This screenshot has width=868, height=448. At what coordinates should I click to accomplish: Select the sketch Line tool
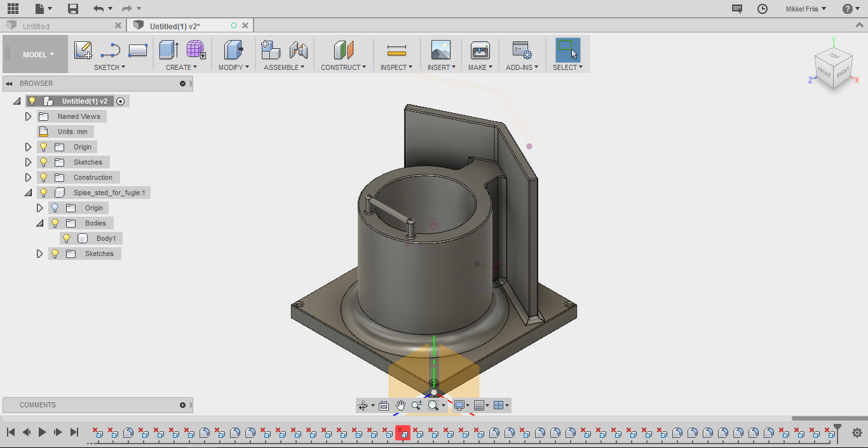point(111,50)
